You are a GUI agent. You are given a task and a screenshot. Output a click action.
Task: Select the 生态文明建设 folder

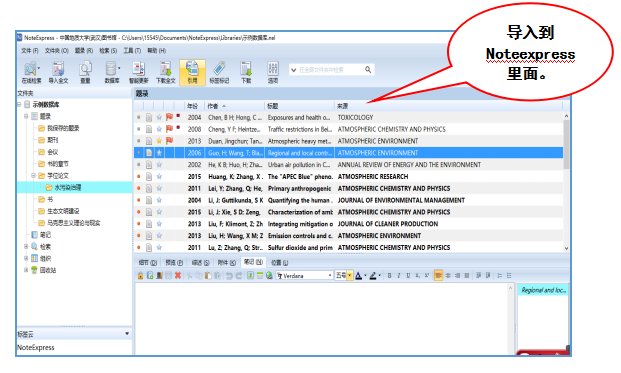pos(63,211)
